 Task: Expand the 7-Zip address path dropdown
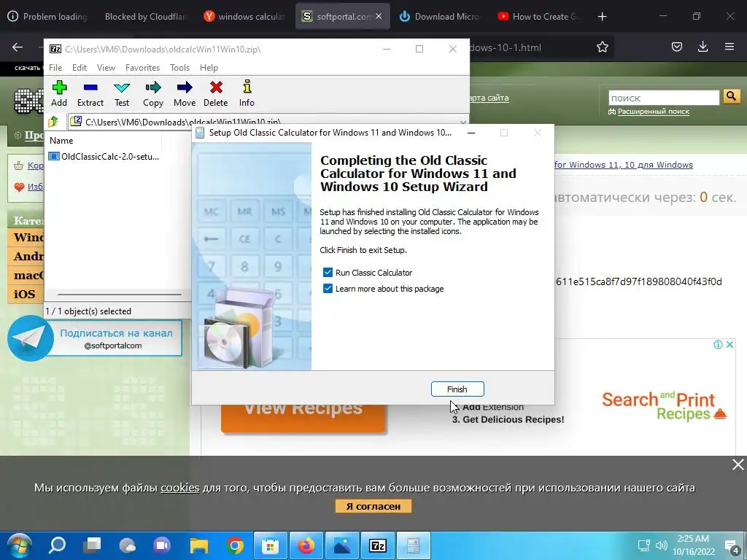(462, 122)
